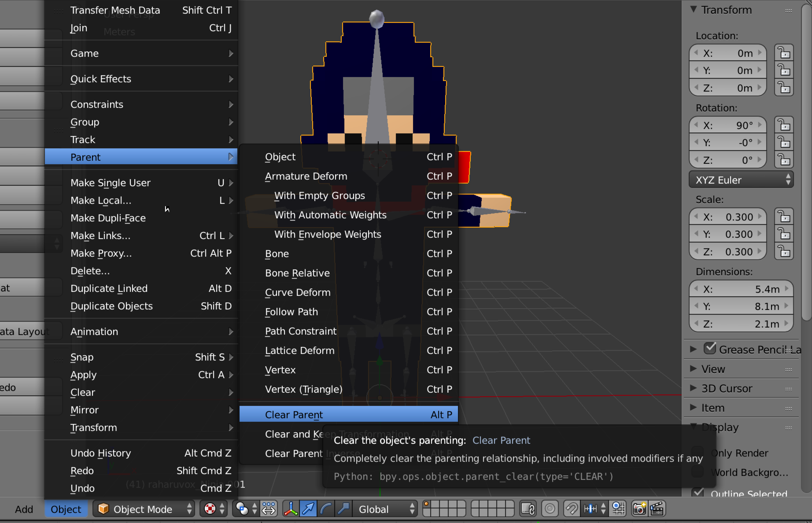Select the rotate manipulator arc icon

click(326, 508)
